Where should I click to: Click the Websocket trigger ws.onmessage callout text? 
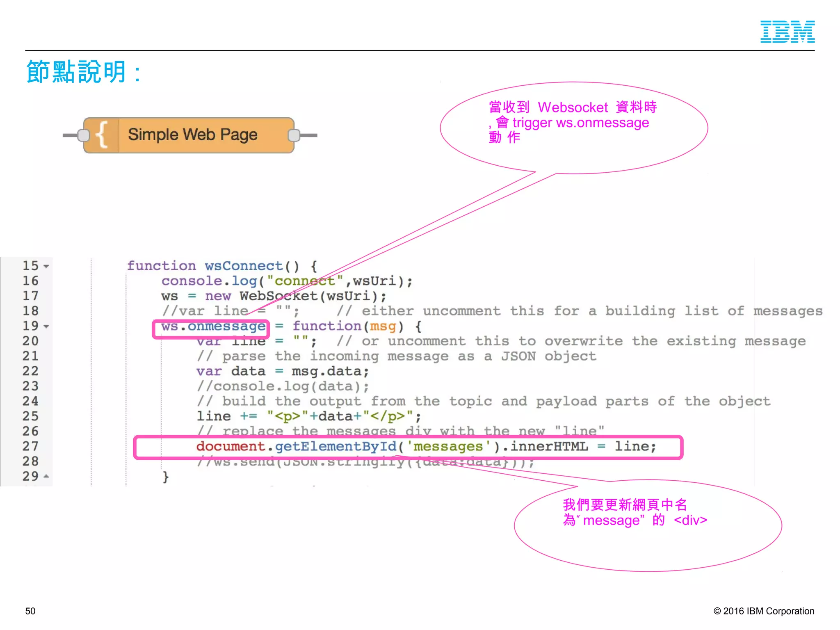click(x=573, y=122)
